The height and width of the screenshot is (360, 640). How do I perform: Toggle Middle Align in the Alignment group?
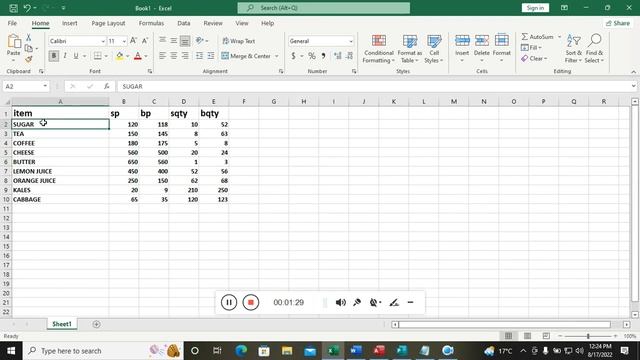click(x=173, y=40)
